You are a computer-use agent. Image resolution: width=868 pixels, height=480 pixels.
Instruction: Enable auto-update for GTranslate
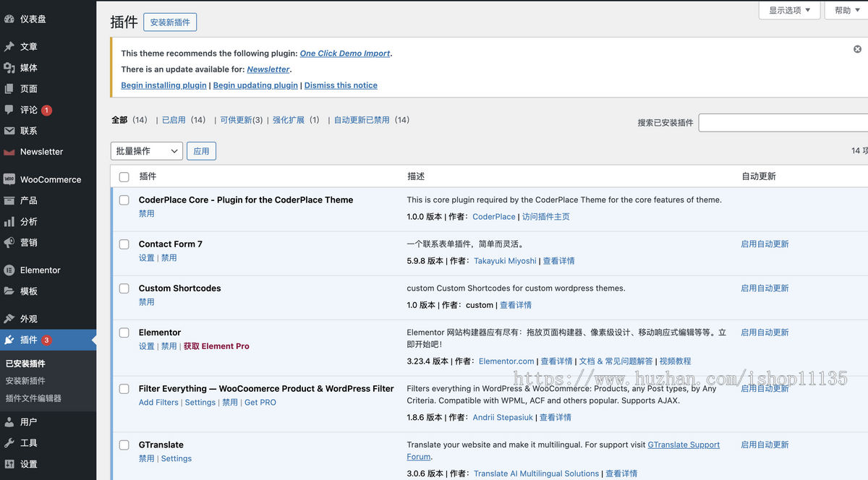coord(765,445)
